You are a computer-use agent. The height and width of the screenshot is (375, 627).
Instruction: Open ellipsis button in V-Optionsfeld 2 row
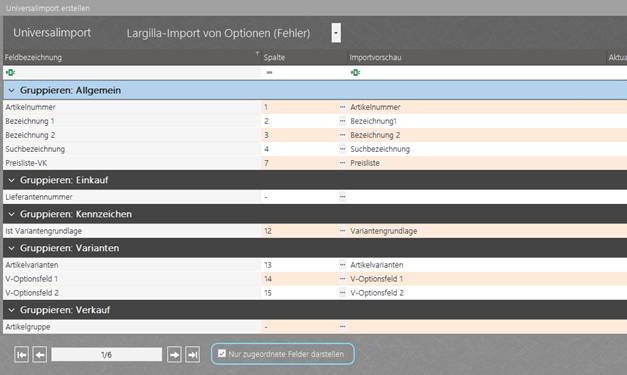pyautogui.click(x=342, y=293)
